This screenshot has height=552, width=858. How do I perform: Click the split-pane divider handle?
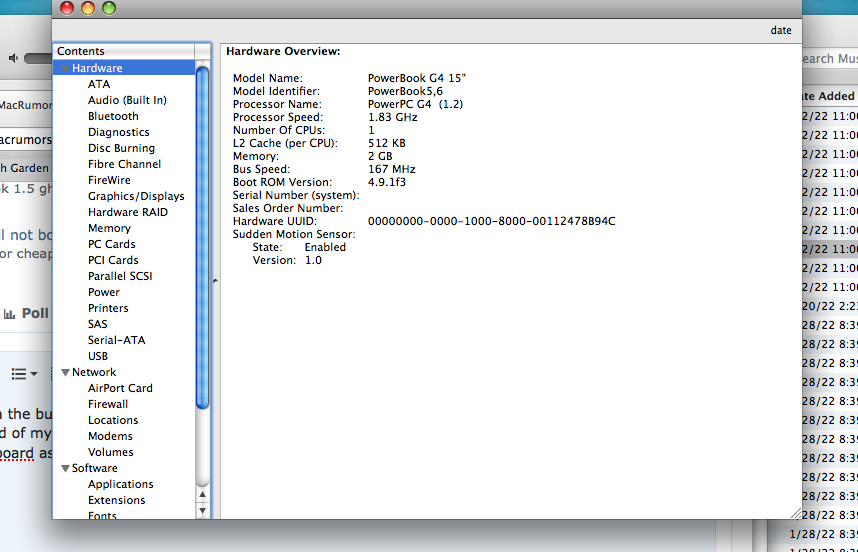tap(215, 281)
